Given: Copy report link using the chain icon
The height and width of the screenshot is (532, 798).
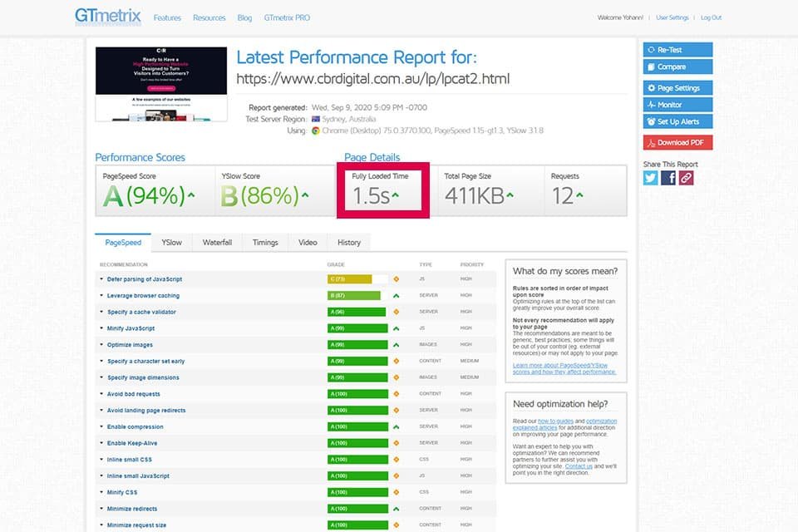Looking at the screenshot, I should [x=686, y=178].
